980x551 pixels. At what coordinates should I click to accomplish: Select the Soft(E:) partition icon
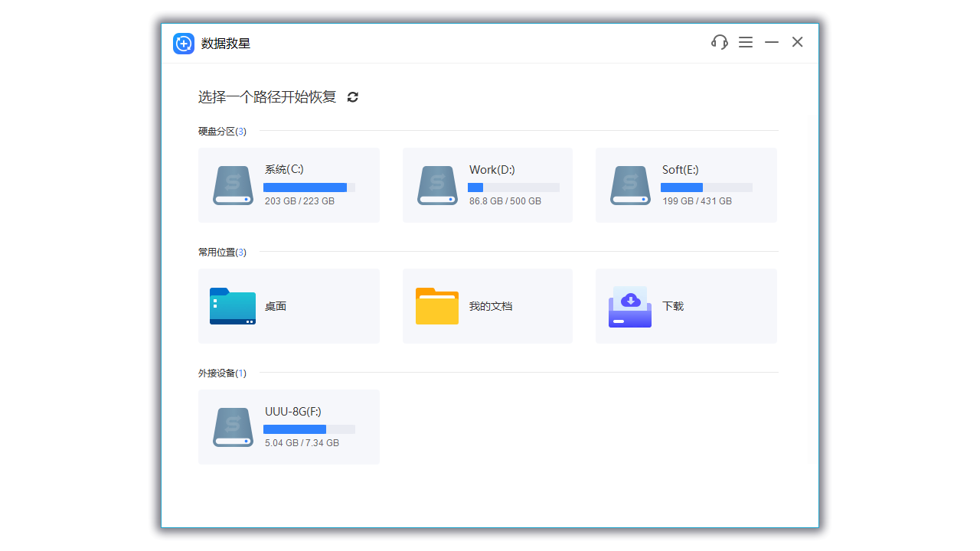point(630,185)
